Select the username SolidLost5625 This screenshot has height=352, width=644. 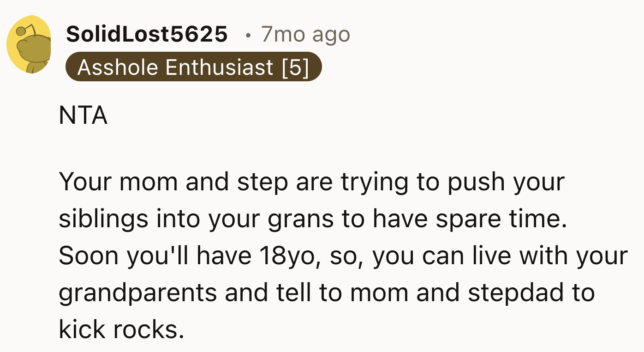click(147, 34)
